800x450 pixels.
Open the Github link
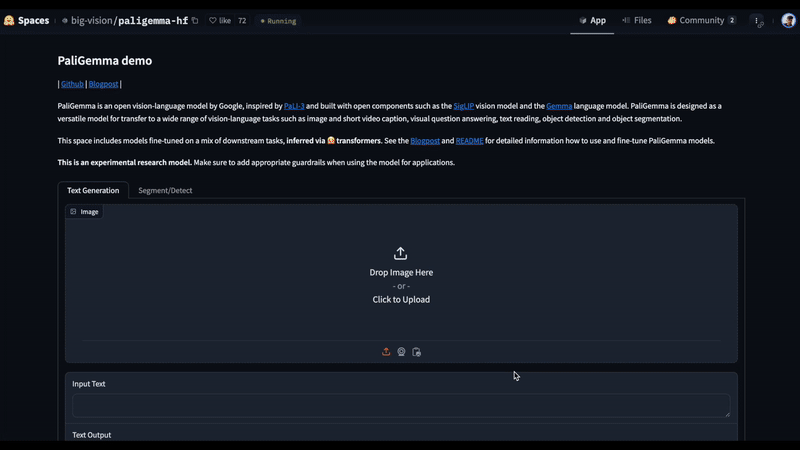coord(72,84)
